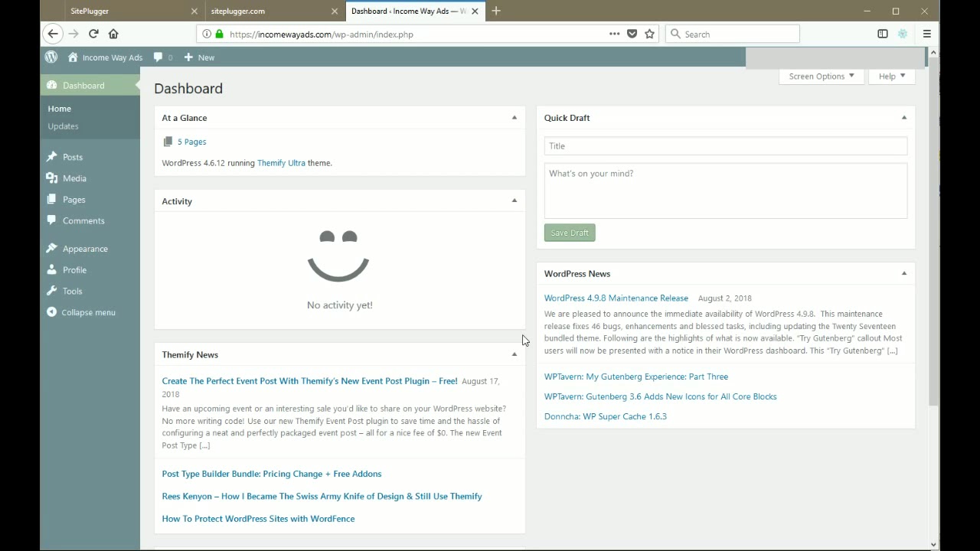Switch to the SitePlugger tab
Image resolution: width=980 pixels, height=551 pixels.
pyautogui.click(x=123, y=11)
